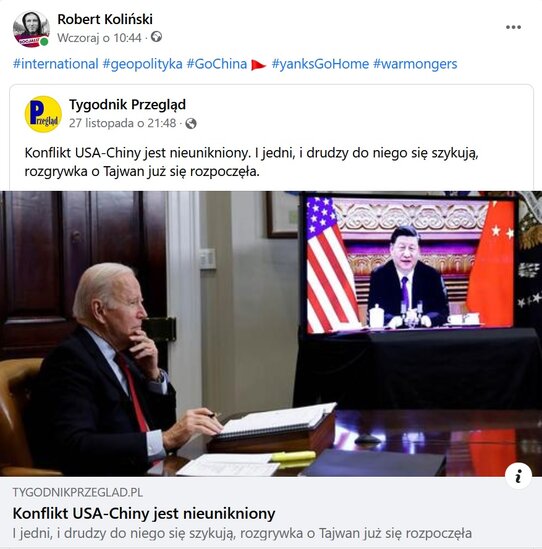Open the article preview image

271,334
